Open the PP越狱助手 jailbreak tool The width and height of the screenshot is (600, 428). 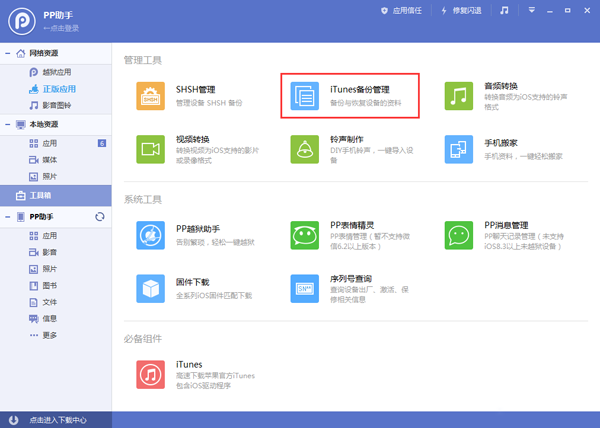click(150, 235)
